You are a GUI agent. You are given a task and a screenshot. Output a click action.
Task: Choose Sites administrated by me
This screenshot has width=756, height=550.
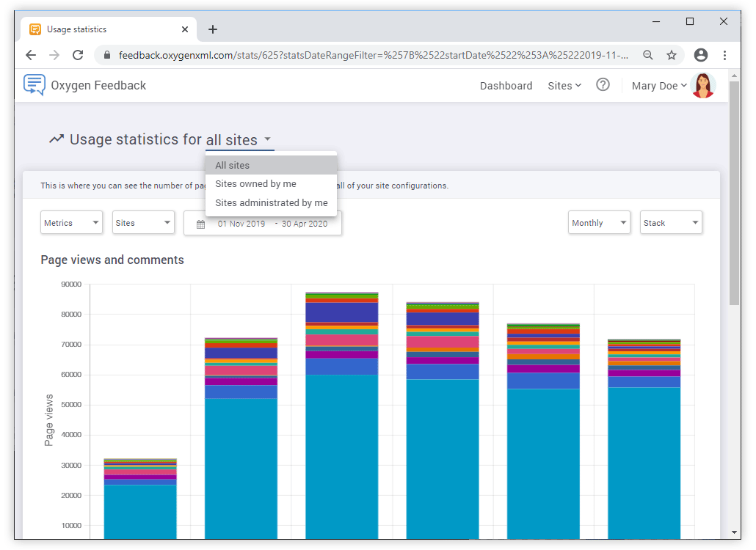[x=271, y=202]
